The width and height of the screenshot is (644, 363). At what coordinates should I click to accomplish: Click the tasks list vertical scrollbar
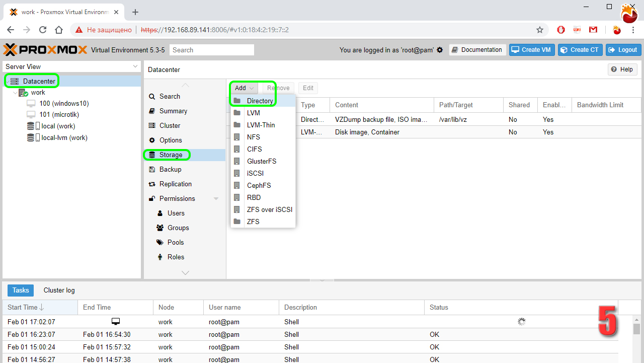pyautogui.click(x=636, y=329)
